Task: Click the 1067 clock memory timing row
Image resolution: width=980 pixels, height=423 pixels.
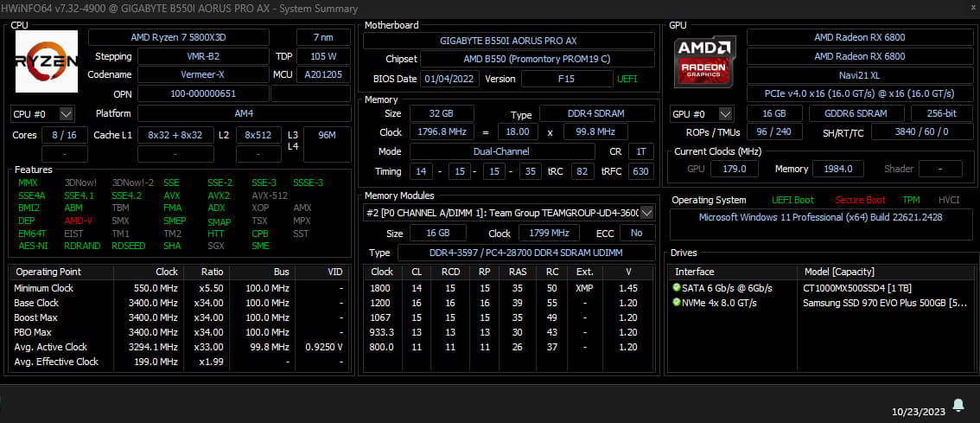Action: click(x=509, y=317)
